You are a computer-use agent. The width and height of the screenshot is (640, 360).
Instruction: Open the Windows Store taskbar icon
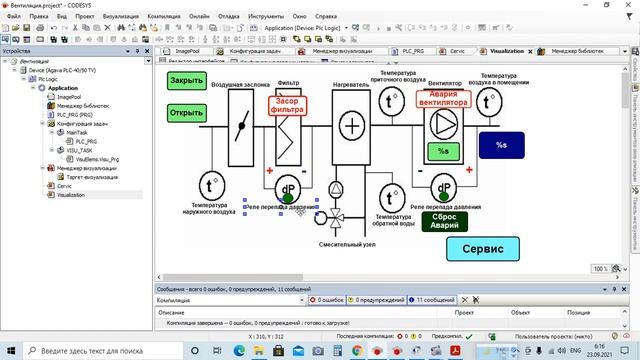pyautogui.click(x=278, y=351)
